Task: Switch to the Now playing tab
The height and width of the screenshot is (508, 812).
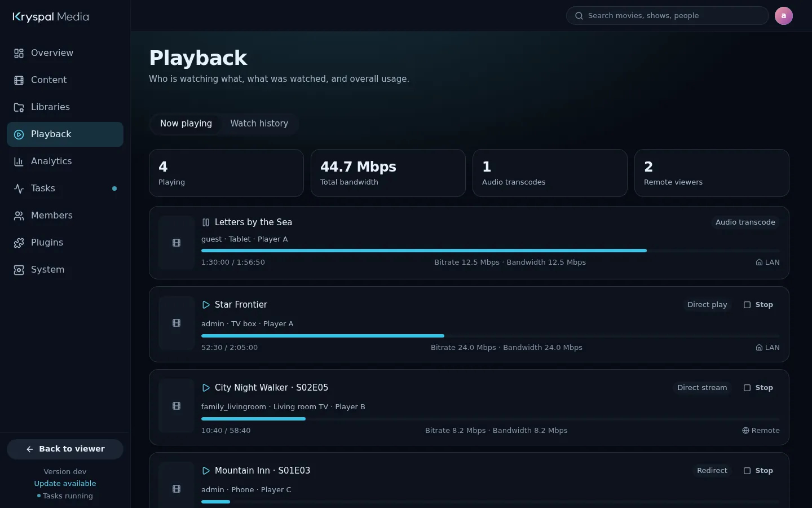Action: click(186, 124)
